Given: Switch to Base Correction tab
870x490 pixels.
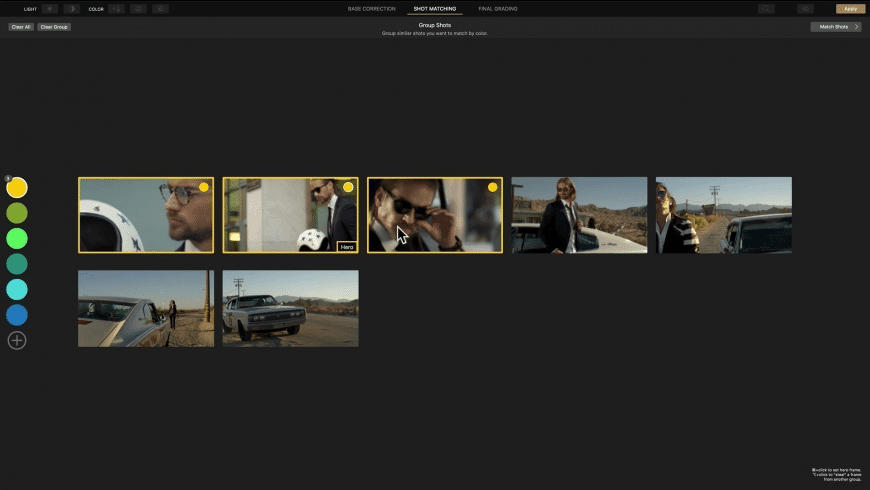Looking at the screenshot, I should 371,8.
